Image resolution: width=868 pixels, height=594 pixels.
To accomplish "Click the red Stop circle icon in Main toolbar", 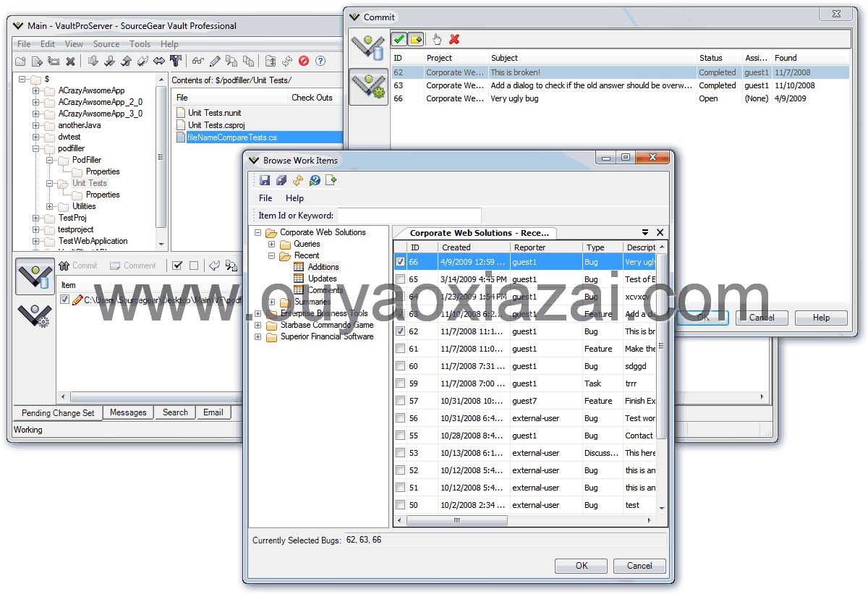I will [304, 61].
